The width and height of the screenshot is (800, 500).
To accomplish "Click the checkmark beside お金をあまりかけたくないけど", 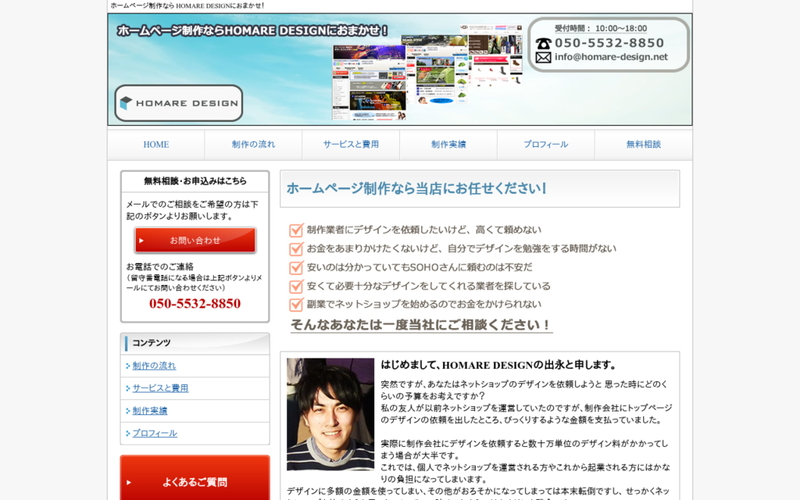I will click(x=296, y=248).
